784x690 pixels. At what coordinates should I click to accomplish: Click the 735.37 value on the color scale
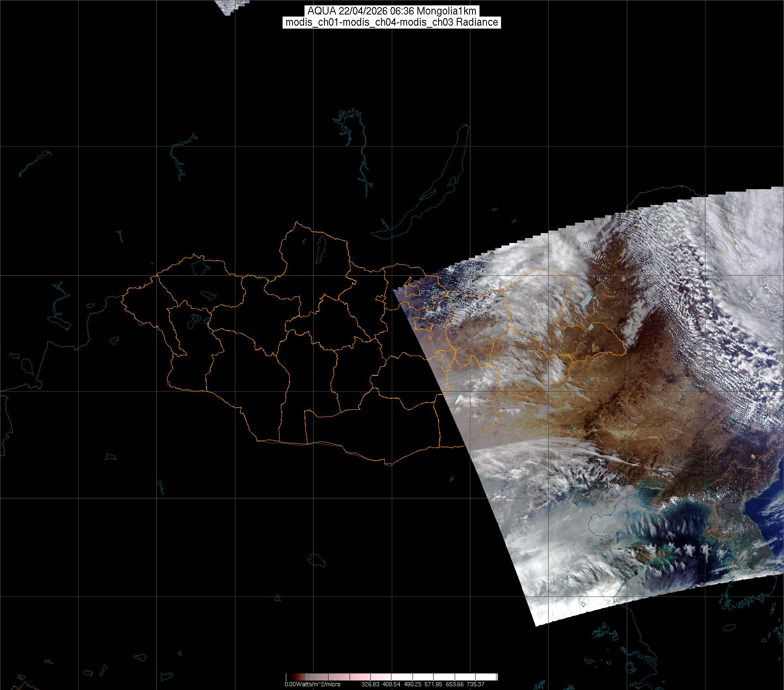click(475, 684)
